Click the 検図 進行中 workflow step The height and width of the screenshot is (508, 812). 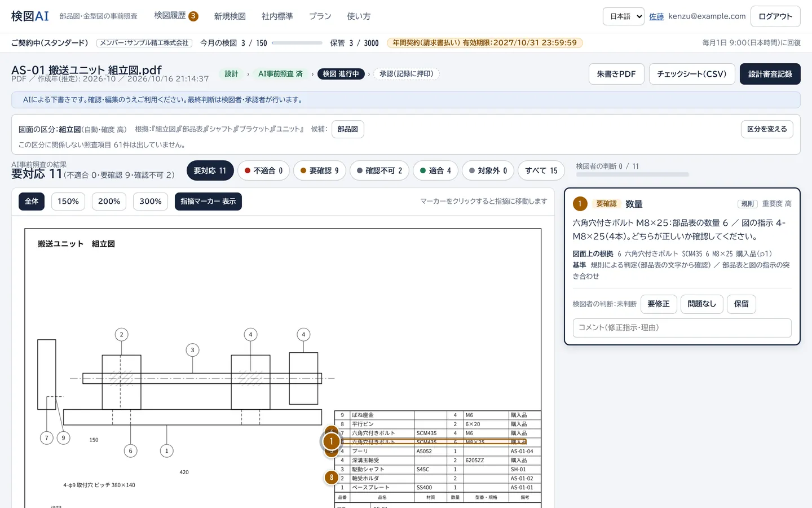click(341, 74)
